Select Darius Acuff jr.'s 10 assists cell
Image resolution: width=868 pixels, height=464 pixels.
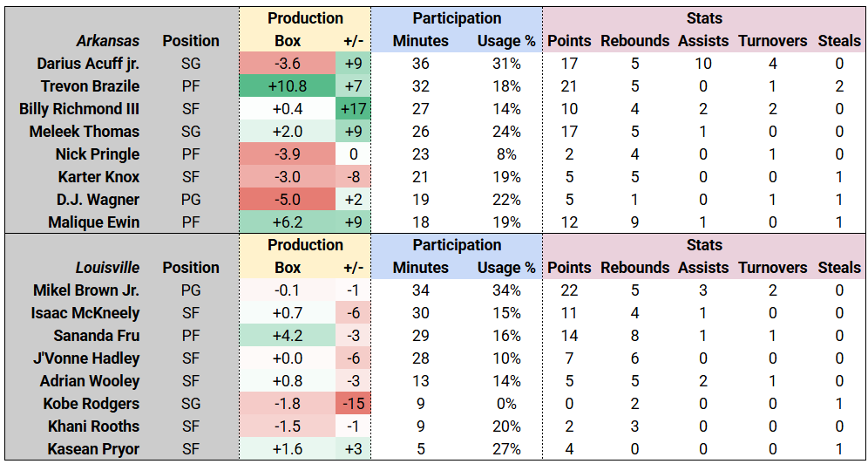coord(703,64)
